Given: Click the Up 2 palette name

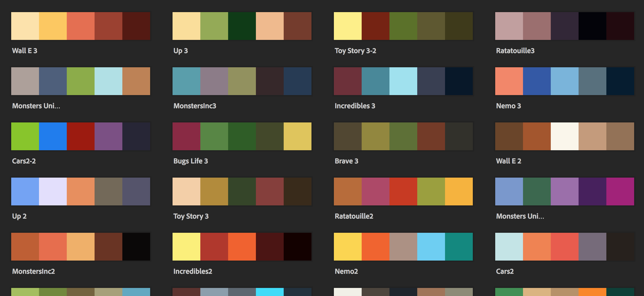Looking at the screenshot, I should coord(19,216).
